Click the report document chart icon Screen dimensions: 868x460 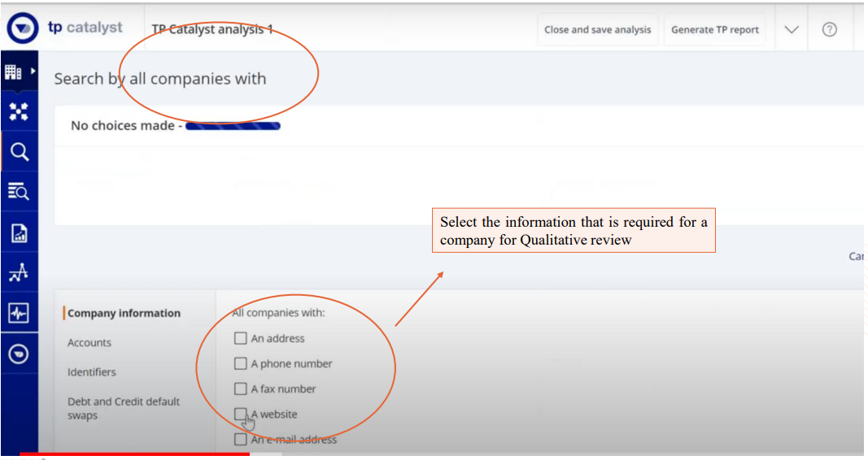(x=19, y=233)
